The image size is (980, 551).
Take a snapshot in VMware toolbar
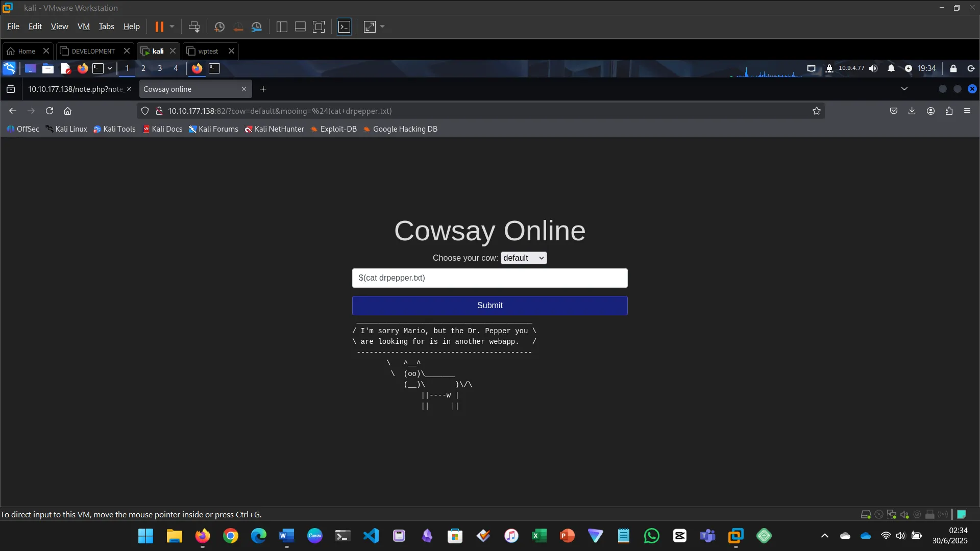point(219,27)
